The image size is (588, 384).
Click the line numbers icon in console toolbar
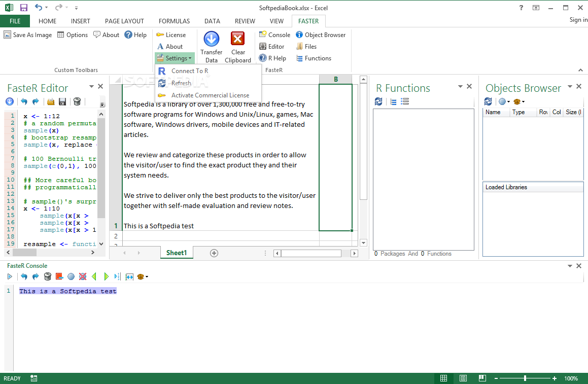117,276
